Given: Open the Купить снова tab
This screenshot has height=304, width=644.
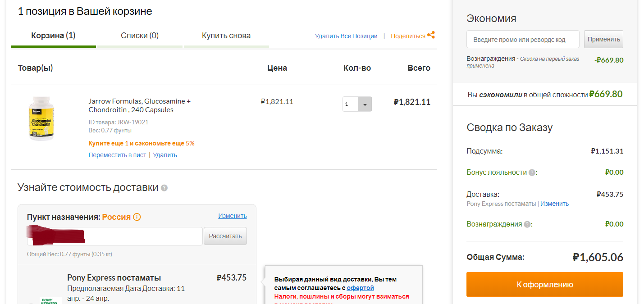Looking at the screenshot, I should click(226, 36).
